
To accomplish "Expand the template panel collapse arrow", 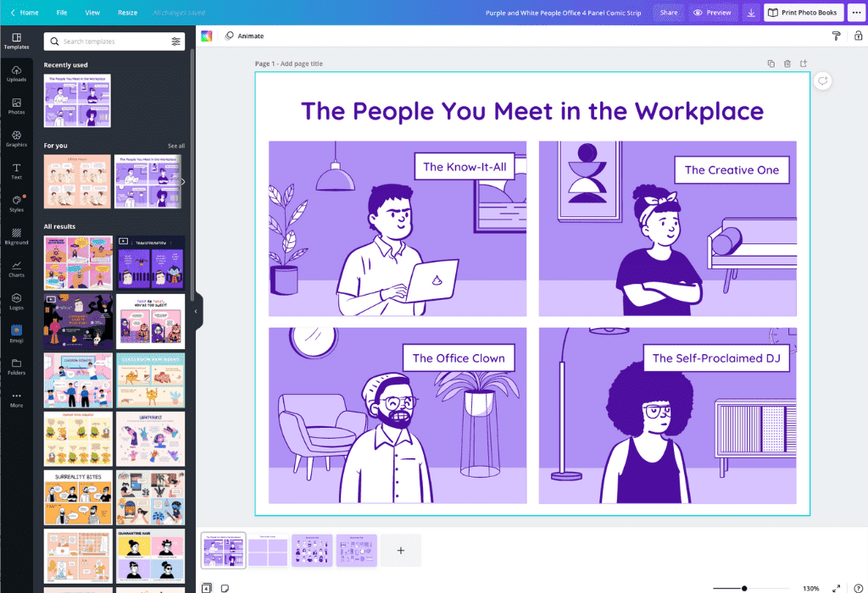I will coord(197,311).
